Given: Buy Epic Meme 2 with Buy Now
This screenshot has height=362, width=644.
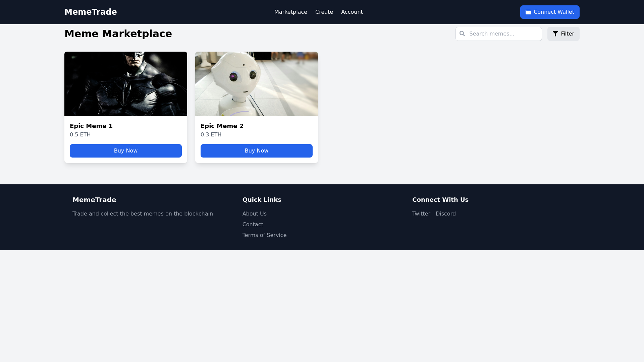Looking at the screenshot, I should coord(257,151).
